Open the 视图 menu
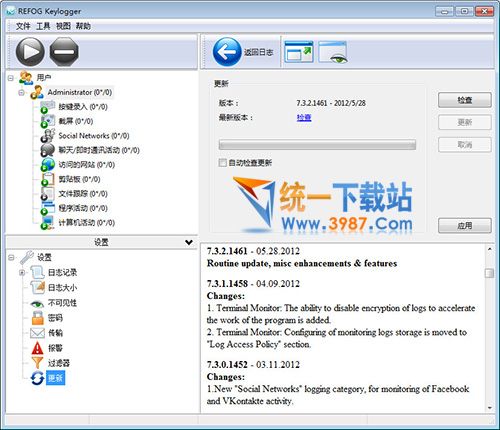500x430 pixels. (x=63, y=26)
